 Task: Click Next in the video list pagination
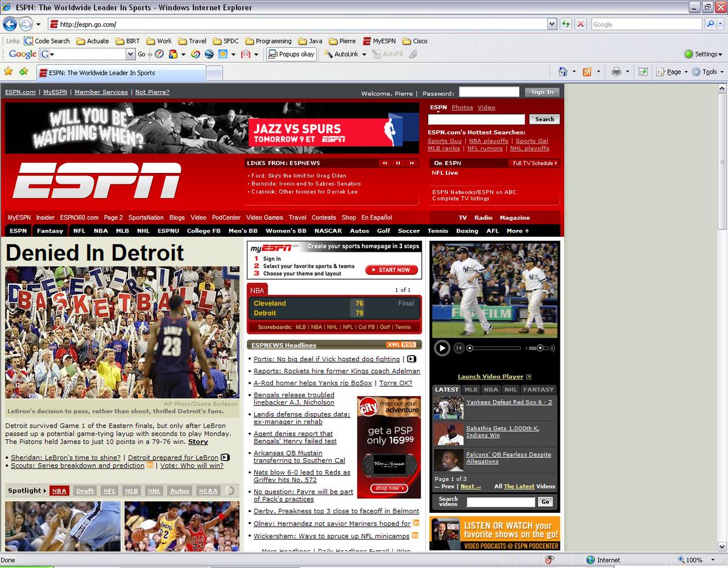tap(470, 487)
